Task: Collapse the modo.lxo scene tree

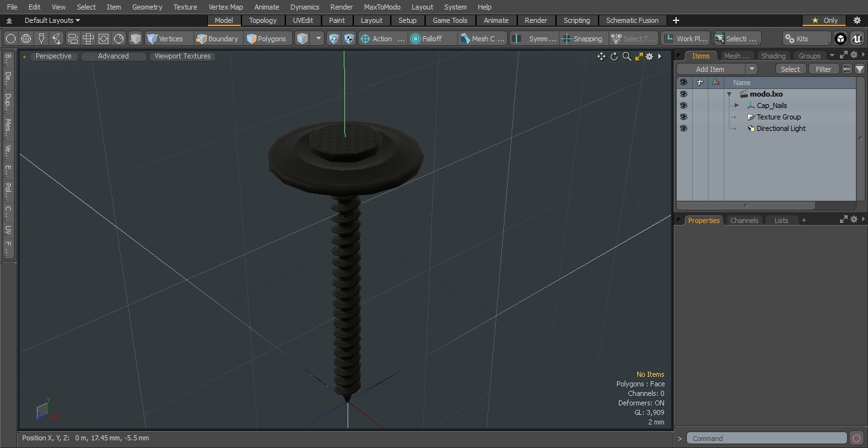Action: (729, 94)
